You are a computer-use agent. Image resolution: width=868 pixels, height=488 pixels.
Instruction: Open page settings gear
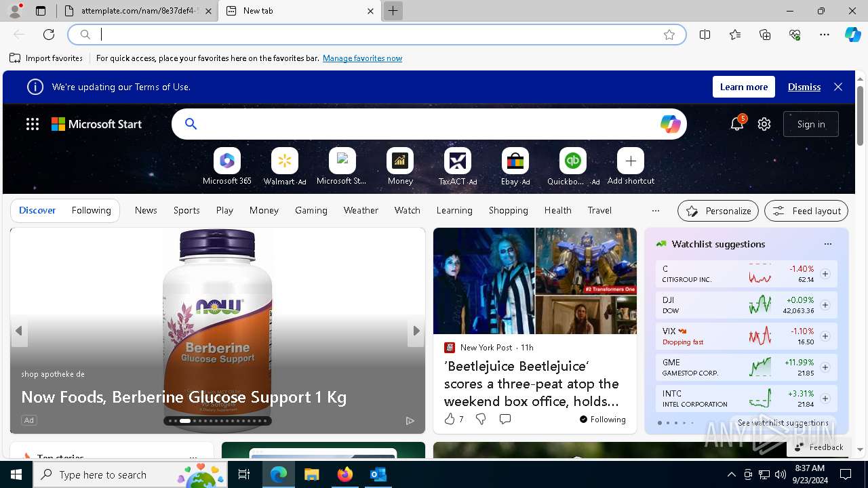[764, 124]
